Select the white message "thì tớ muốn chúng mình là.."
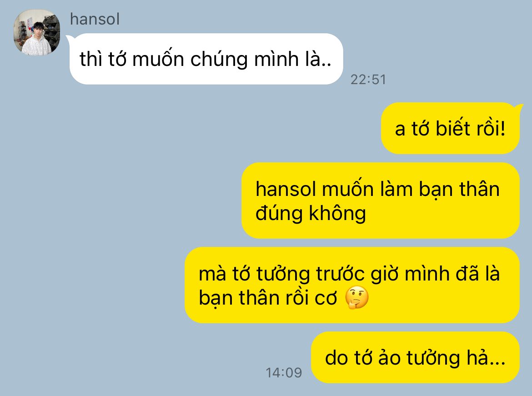This screenshot has height=396, width=532. pos(206,59)
